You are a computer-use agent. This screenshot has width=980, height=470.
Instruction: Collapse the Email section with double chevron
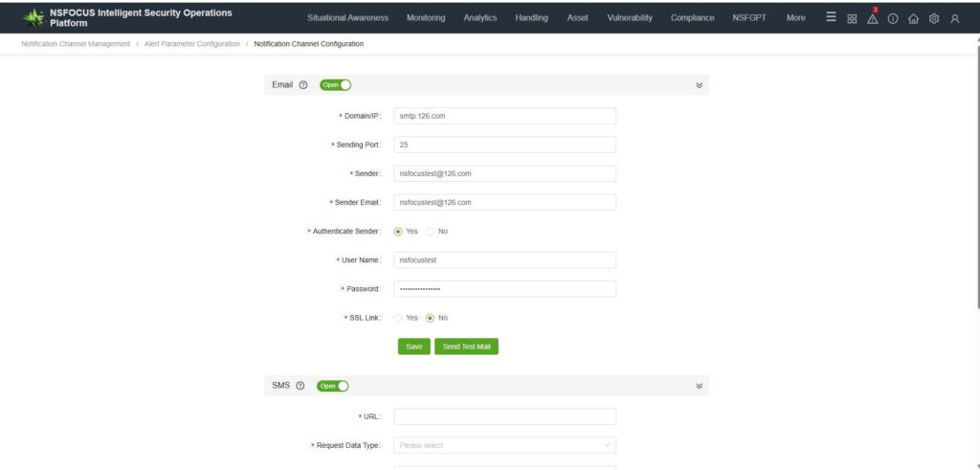pos(699,85)
